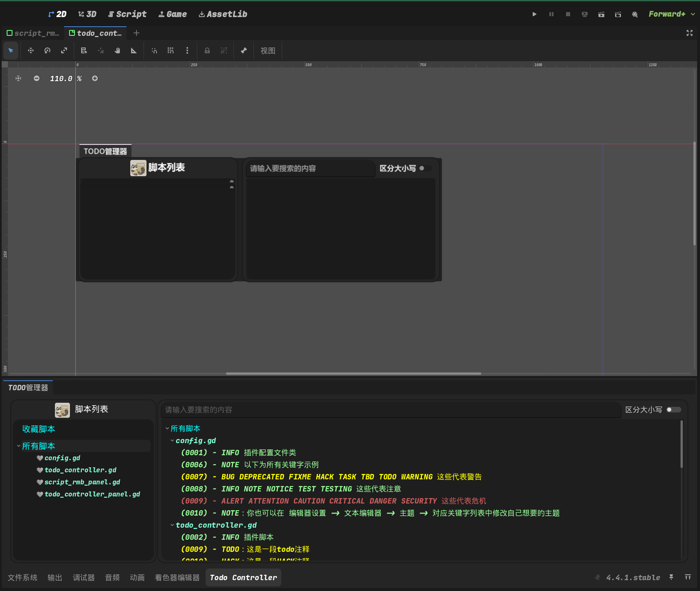Open the Forward+ renderer dropdown
Screen dimensions: 700x591
(672, 14)
